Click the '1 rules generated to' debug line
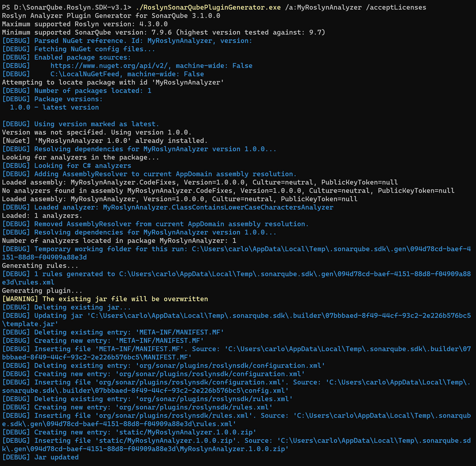 click(236, 278)
